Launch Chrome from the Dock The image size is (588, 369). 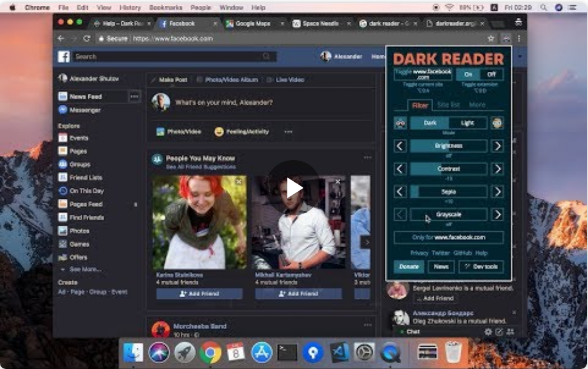209,354
